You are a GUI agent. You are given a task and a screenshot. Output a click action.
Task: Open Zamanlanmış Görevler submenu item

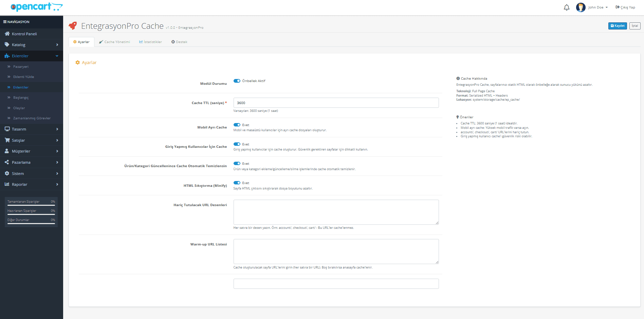tap(32, 118)
